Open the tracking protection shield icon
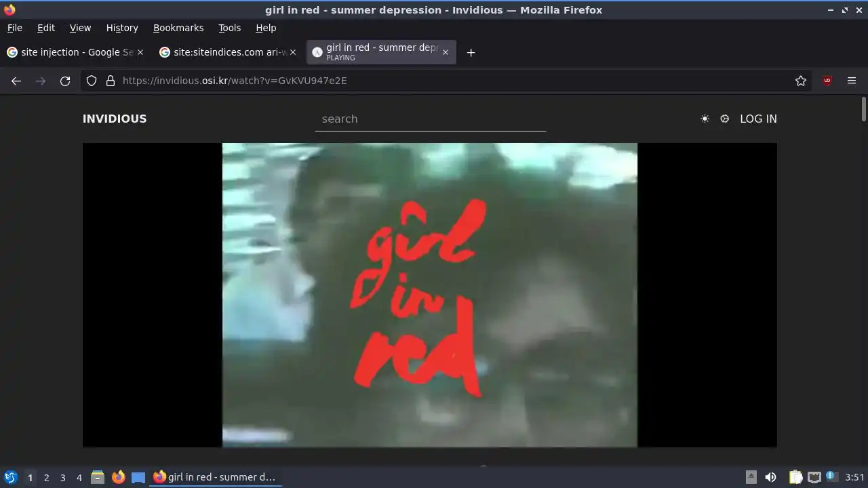 [x=92, y=81]
